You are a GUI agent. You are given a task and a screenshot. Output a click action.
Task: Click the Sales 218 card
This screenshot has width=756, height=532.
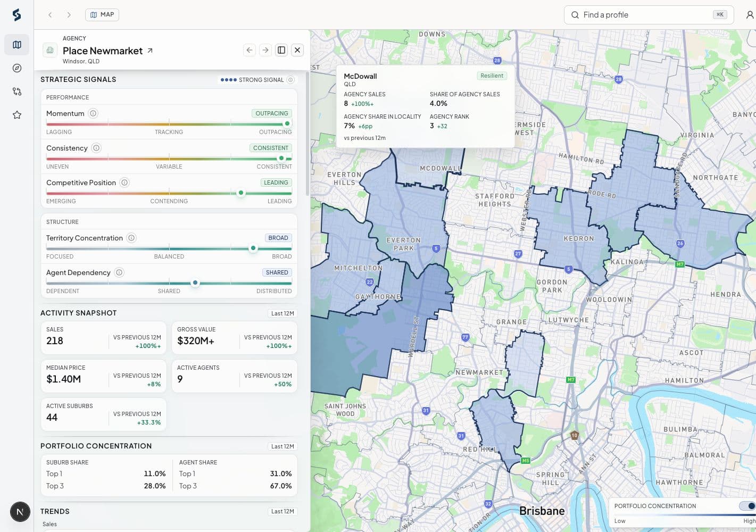pyautogui.click(x=104, y=338)
